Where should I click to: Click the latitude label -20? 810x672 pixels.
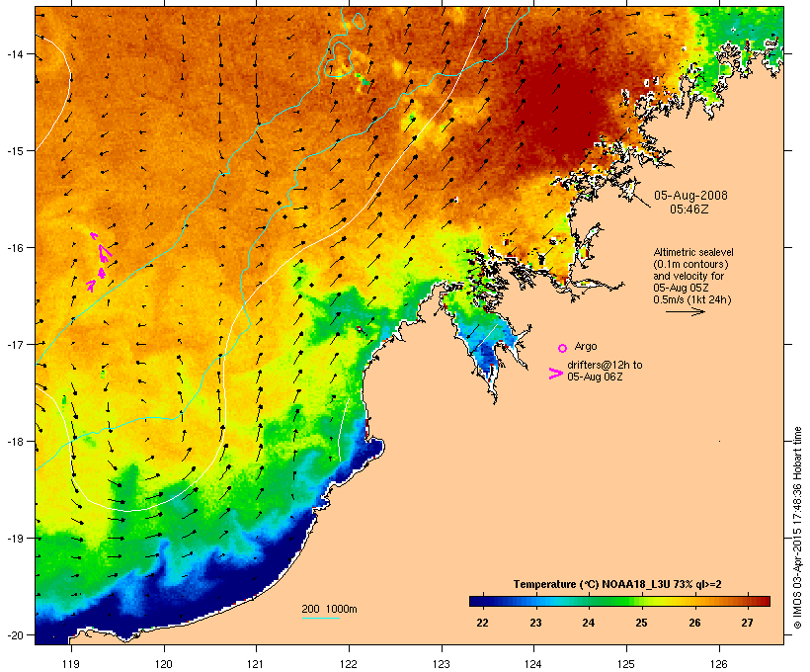coord(14,634)
